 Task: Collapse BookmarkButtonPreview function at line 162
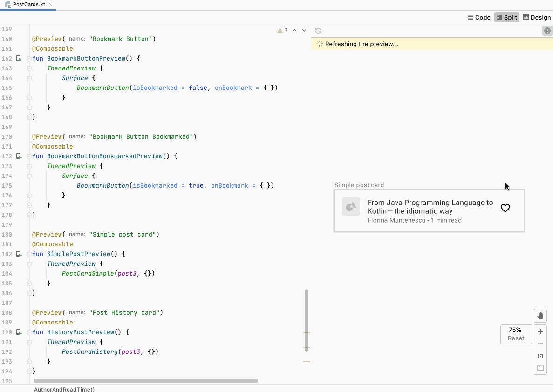point(29,59)
